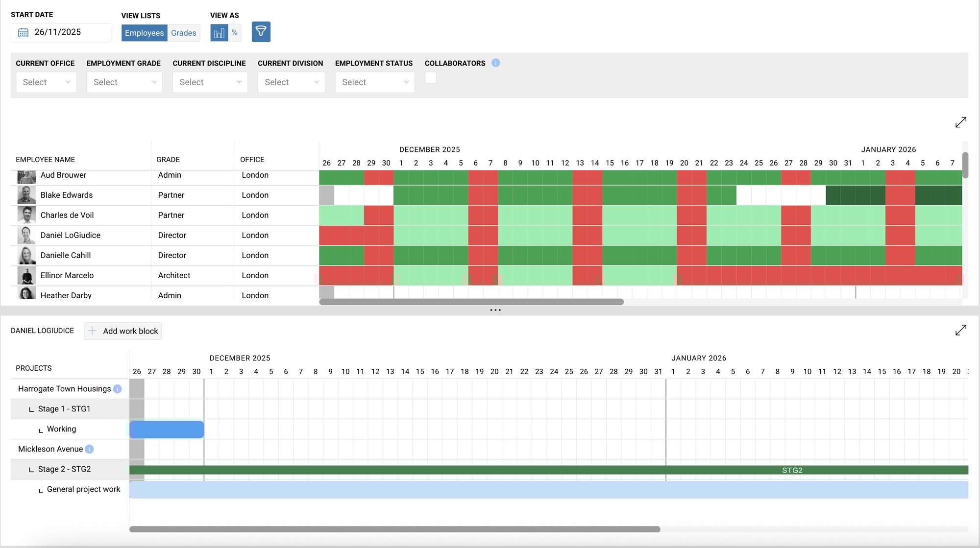Click the filter funnel icon

[261, 32]
